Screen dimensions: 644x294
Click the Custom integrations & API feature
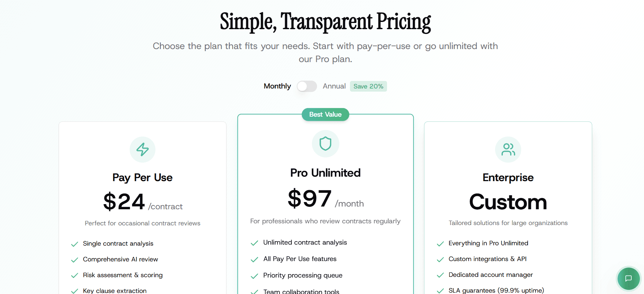[x=487, y=259]
